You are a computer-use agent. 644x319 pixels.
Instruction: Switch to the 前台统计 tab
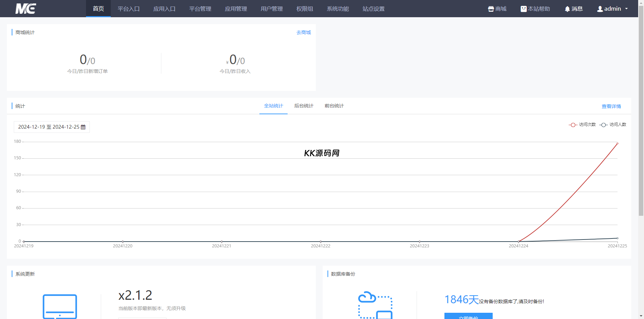334,106
